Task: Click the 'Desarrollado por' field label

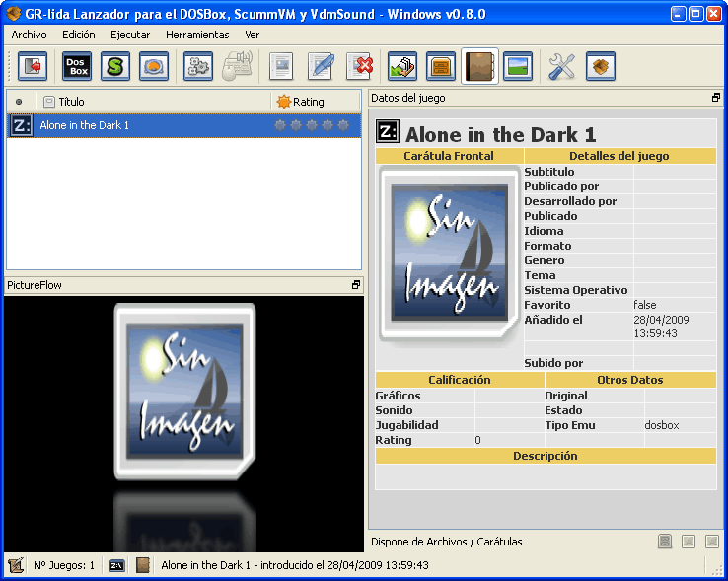Action: point(570,201)
